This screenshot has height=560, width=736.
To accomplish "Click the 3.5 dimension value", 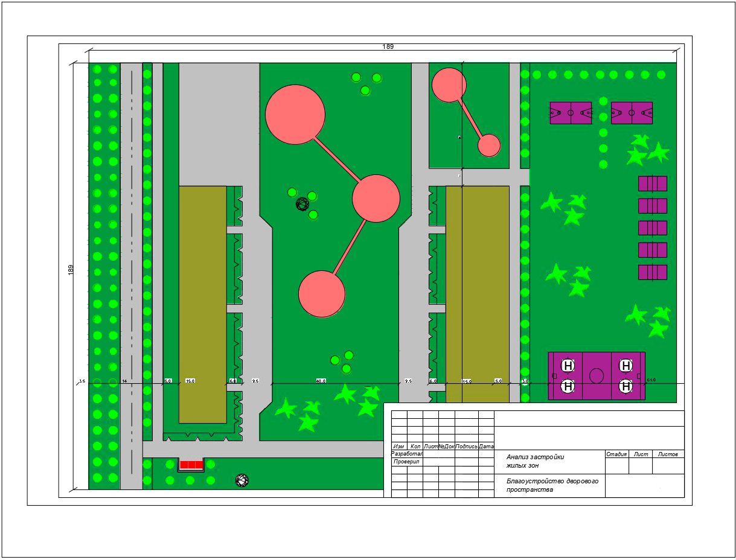I will point(83,381).
